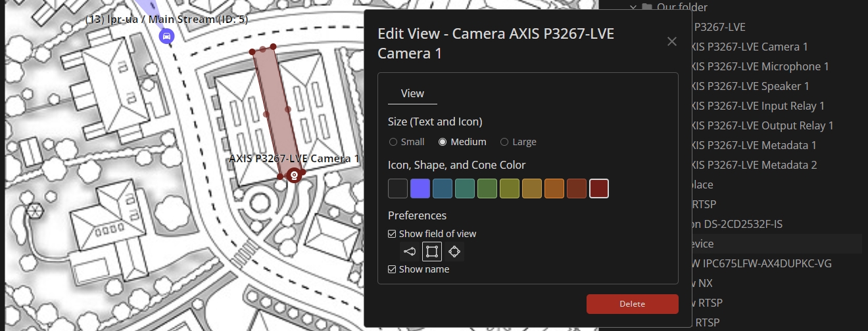Click the Delete button
This screenshot has width=868, height=331.
tap(632, 304)
